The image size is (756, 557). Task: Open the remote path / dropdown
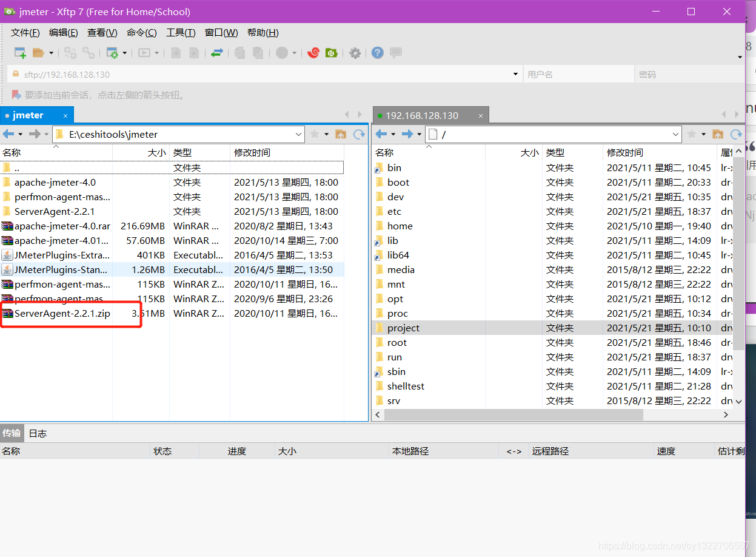click(676, 134)
